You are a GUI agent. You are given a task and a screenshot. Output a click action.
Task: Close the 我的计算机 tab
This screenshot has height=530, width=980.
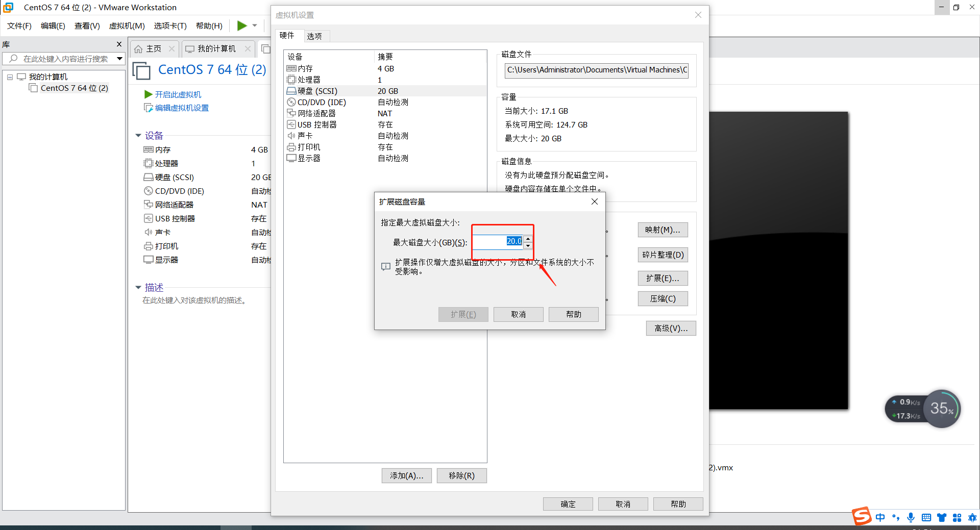(248, 49)
